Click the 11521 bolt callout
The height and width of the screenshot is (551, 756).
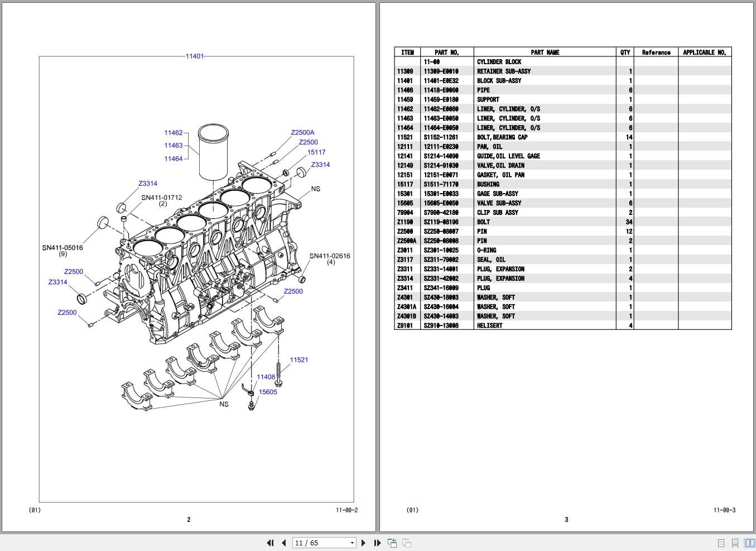299,360
